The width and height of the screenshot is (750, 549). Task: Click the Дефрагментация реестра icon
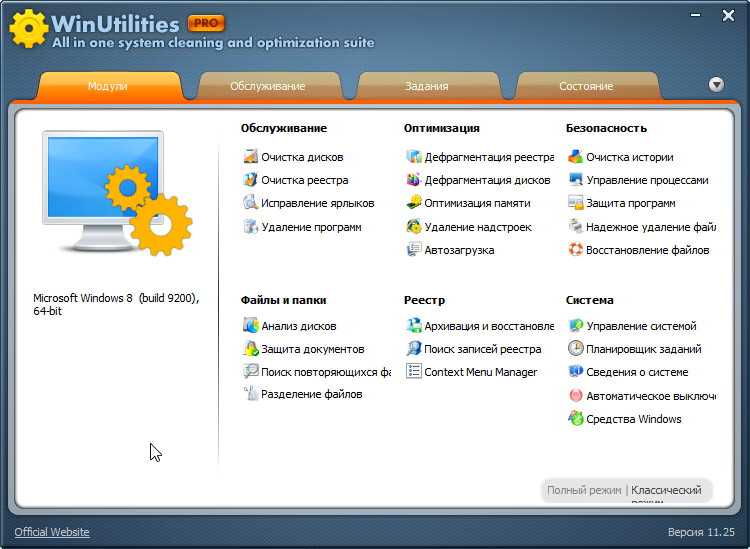[414, 156]
